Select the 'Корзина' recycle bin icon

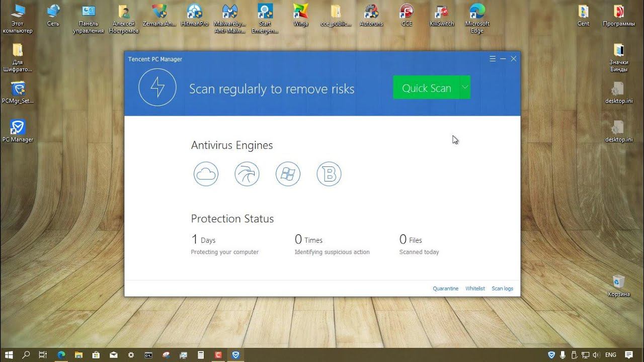(x=619, y=285)
